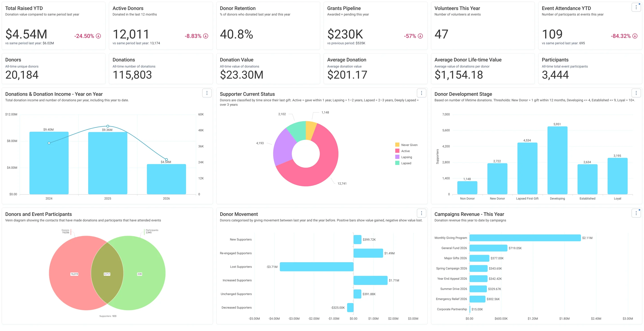Open the Event Attendance YTD options menu
Viewport: 644px width, 331px height.
pyautogui.click(x=636, y=7)
